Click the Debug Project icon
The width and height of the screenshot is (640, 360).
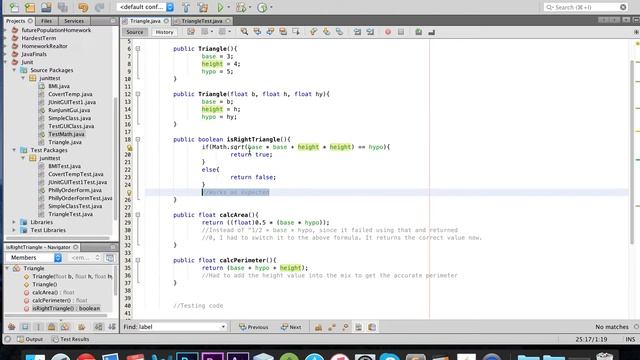click(241, 7)
